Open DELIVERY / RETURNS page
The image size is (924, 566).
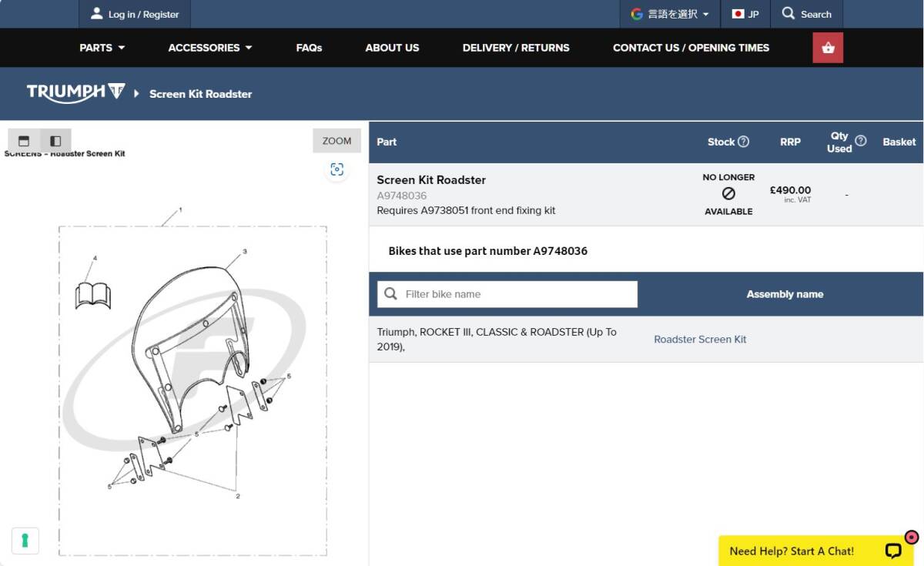click(516, 48)
